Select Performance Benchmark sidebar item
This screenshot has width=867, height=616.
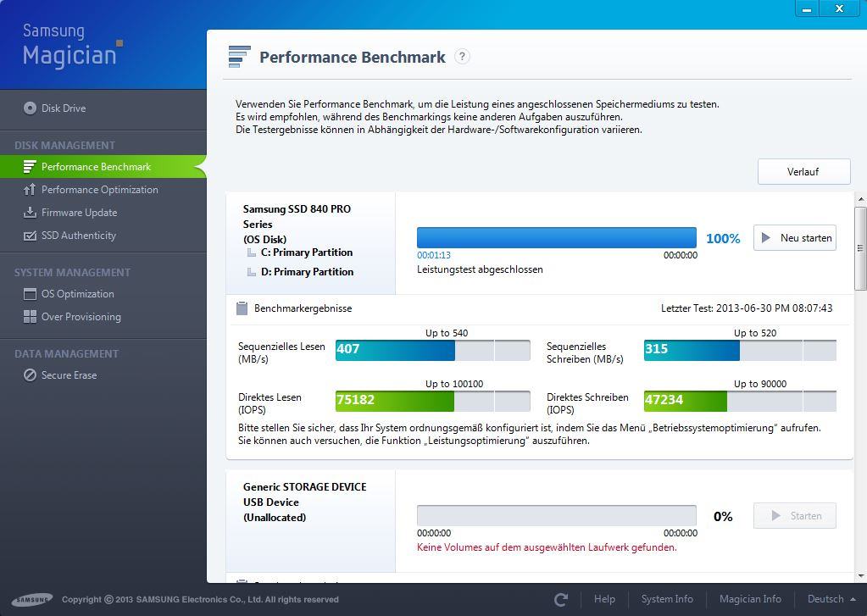103,166
